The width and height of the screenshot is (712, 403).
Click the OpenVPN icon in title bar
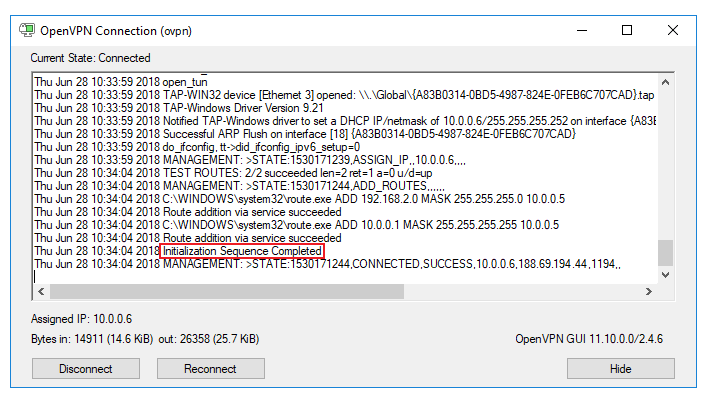[27, 30]
